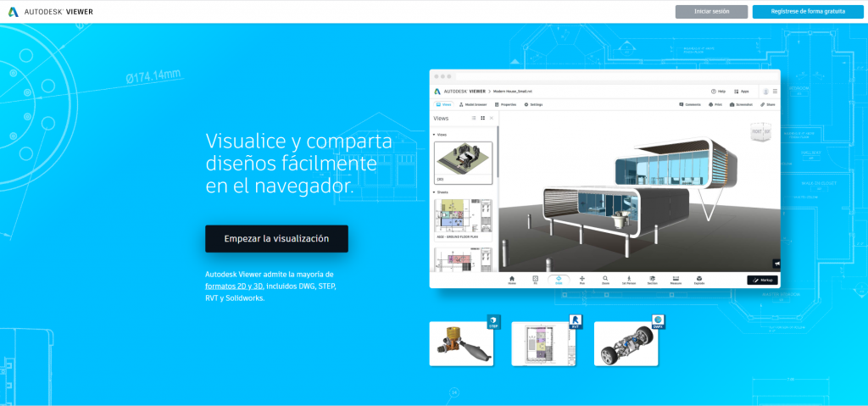Switch to the Properties tab in preview
This screenshot has height=406, width=868.
(x=505, y=104)
